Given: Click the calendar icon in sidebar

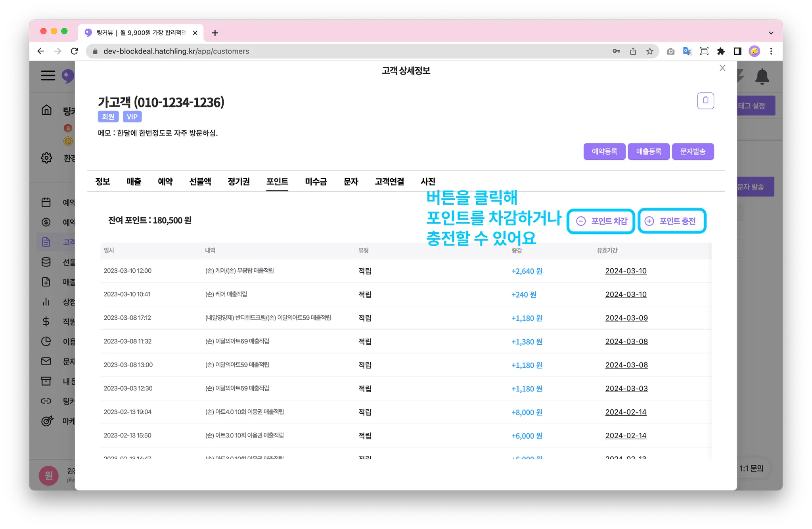Looking at the screenshot, I should coord(46,202).
